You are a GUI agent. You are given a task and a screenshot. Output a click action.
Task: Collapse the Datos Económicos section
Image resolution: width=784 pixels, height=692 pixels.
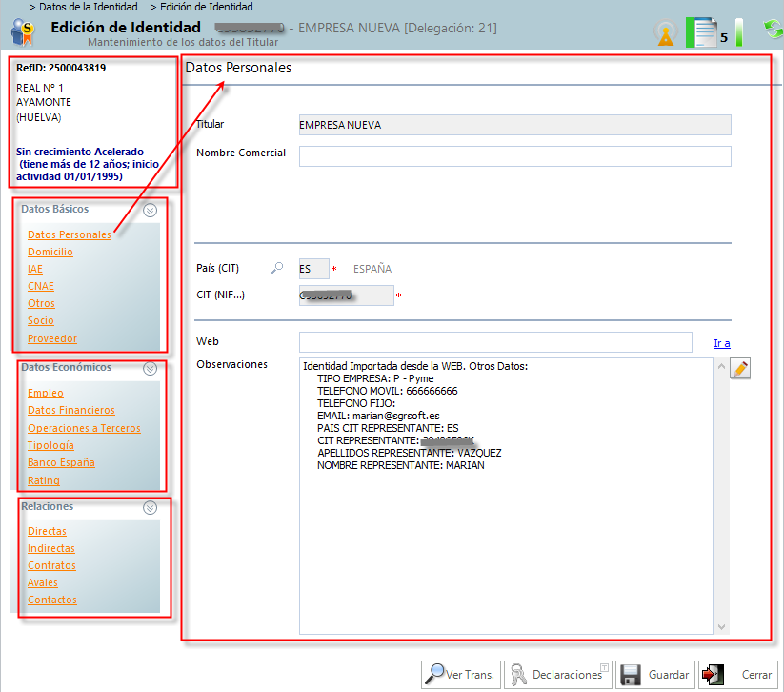[x=150, y=369]
